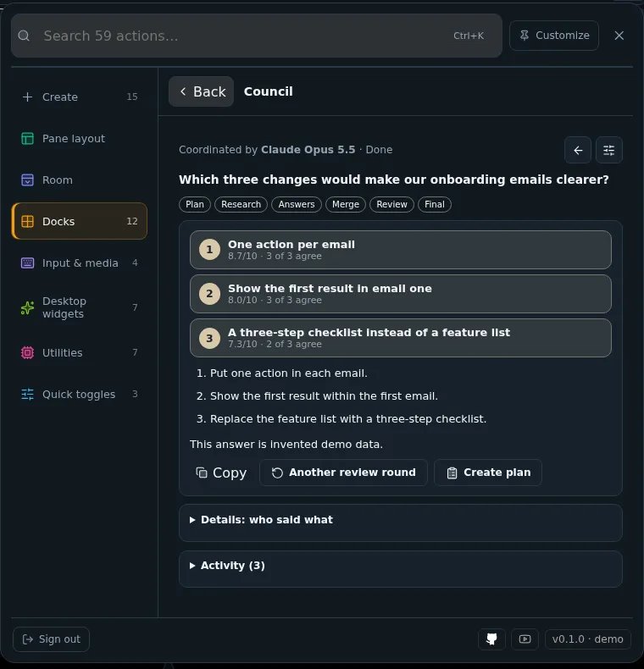Click the Room window icon
The image size is (644, 669).
coord(27,180)
